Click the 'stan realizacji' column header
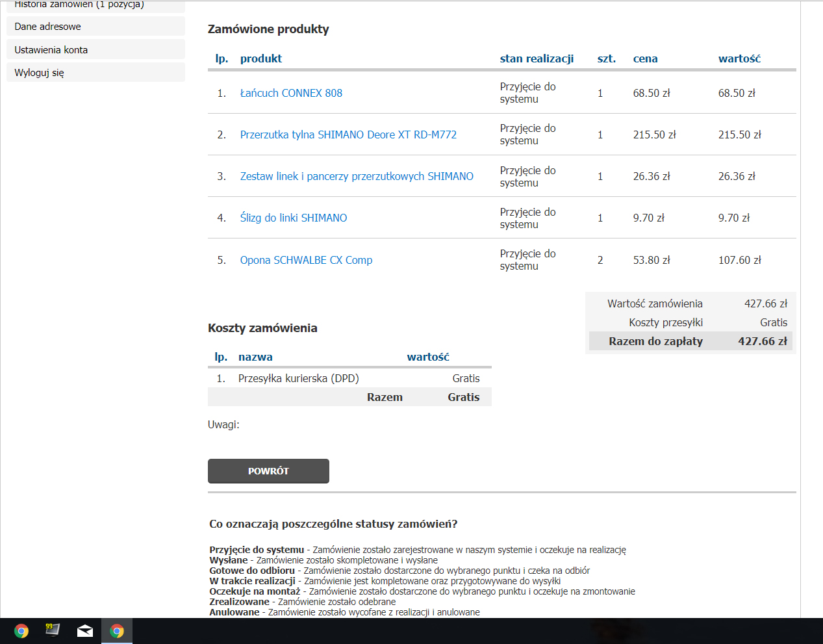The image size is (823, 644). [x=537, y=58]
